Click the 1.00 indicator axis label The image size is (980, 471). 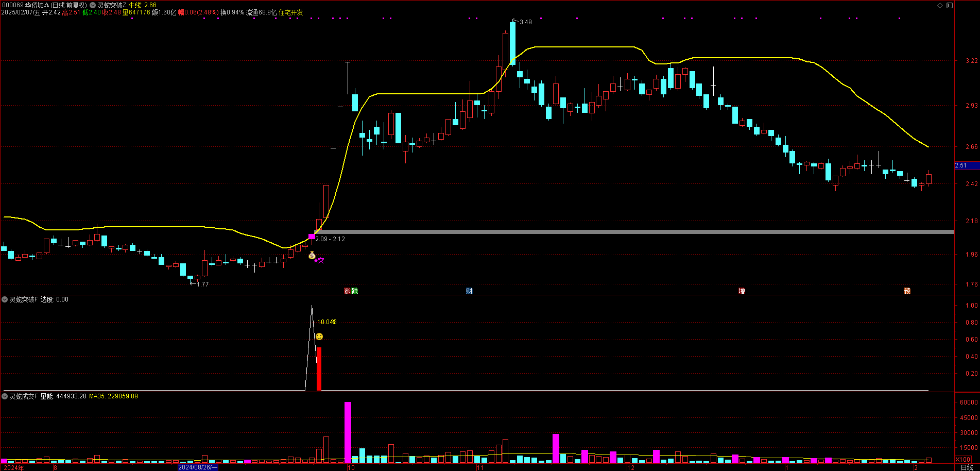(971, 306)
